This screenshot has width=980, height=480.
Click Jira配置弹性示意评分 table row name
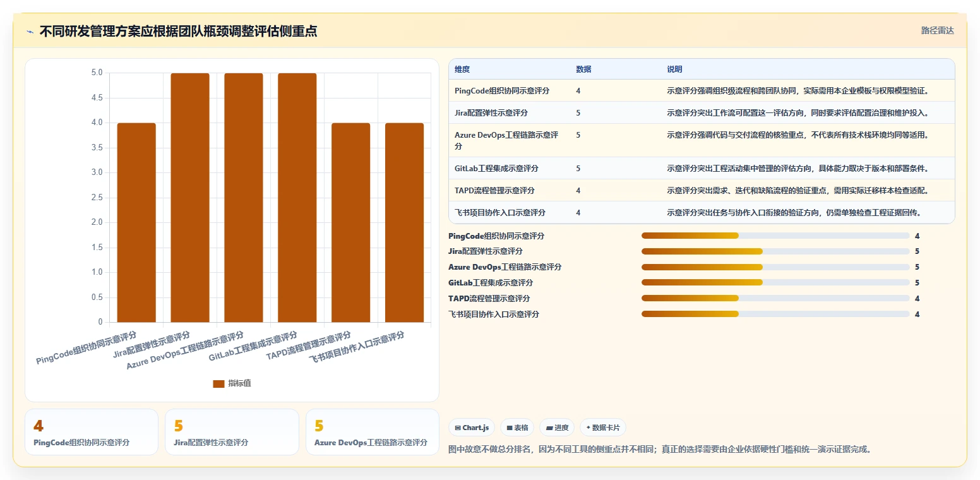[x=491, y=113]
